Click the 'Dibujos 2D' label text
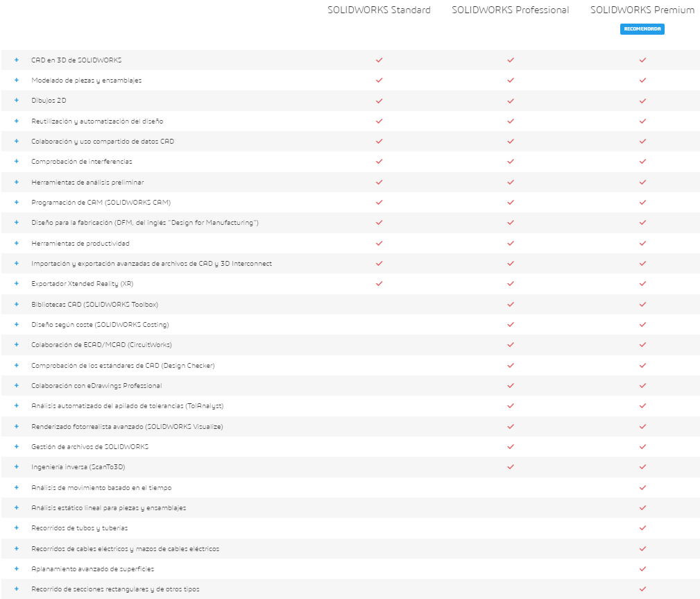Screen dimensions: 700x599 click(49, 101)
